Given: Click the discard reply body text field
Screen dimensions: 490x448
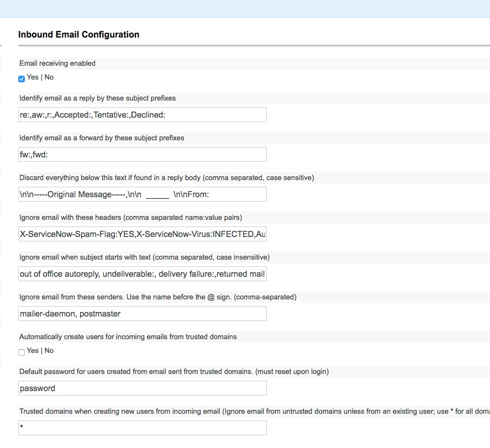Looking at the screenshot, I should (x=142, y=194).
